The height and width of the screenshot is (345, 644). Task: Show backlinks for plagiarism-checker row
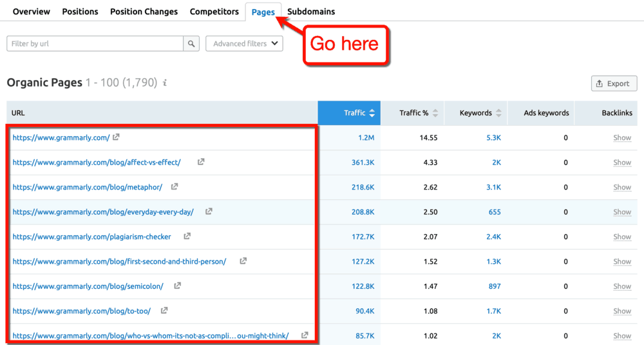pos(622,237)
